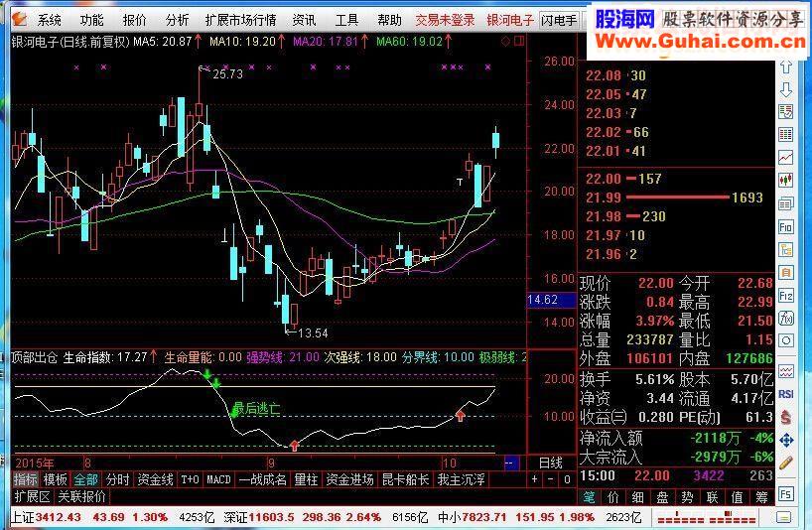
Task: Select the 资金进场 indicator tab
Action: click(x=350, y=479)
